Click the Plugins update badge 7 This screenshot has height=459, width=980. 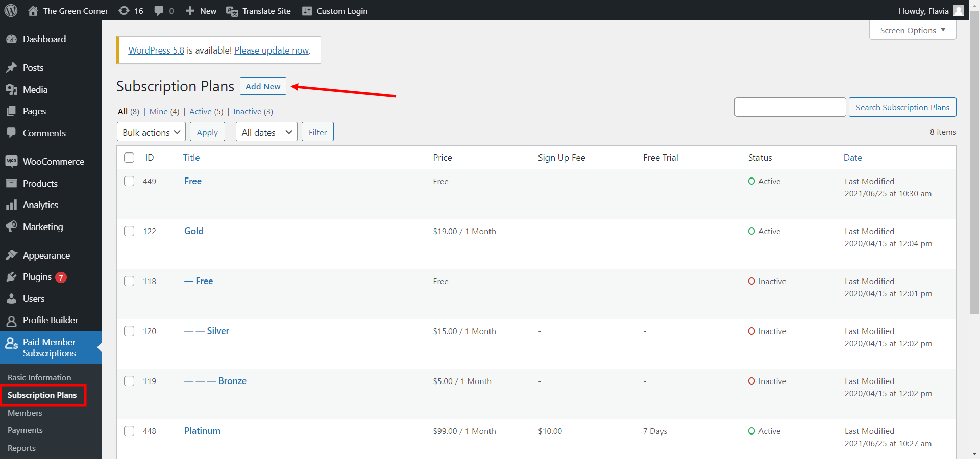point(61,277)
